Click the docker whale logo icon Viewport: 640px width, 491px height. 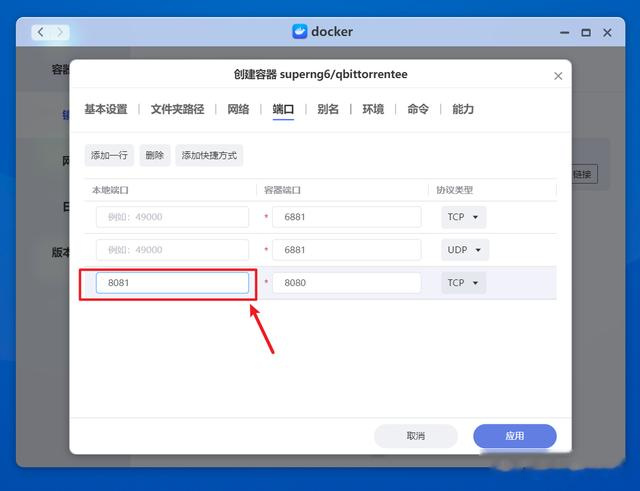(300, 31)
